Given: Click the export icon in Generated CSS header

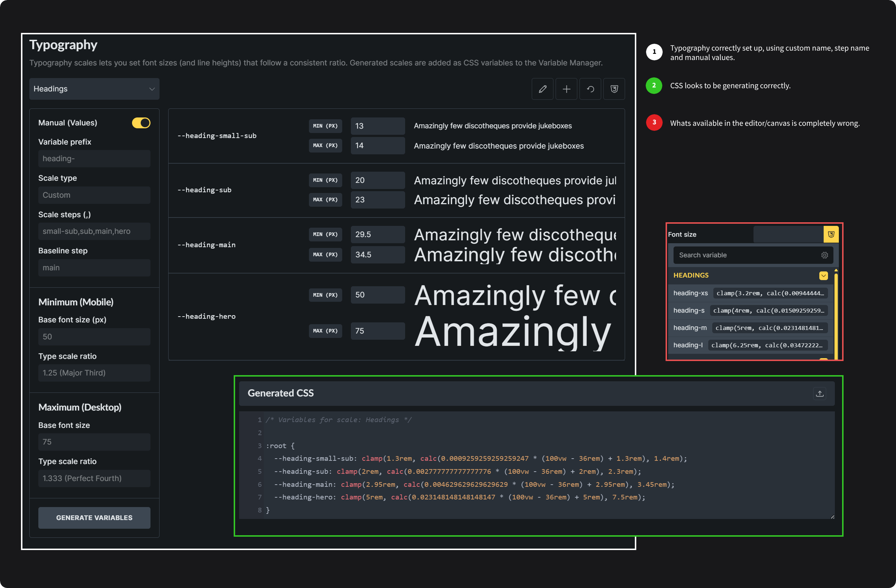Looking at the screenshot, I should (820, 394).
